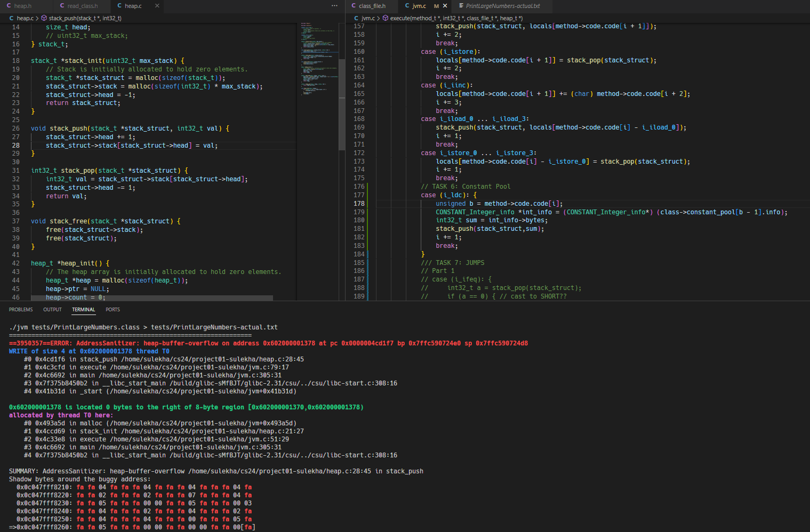Show the OUTPUT panel

[x=52, y=310]
